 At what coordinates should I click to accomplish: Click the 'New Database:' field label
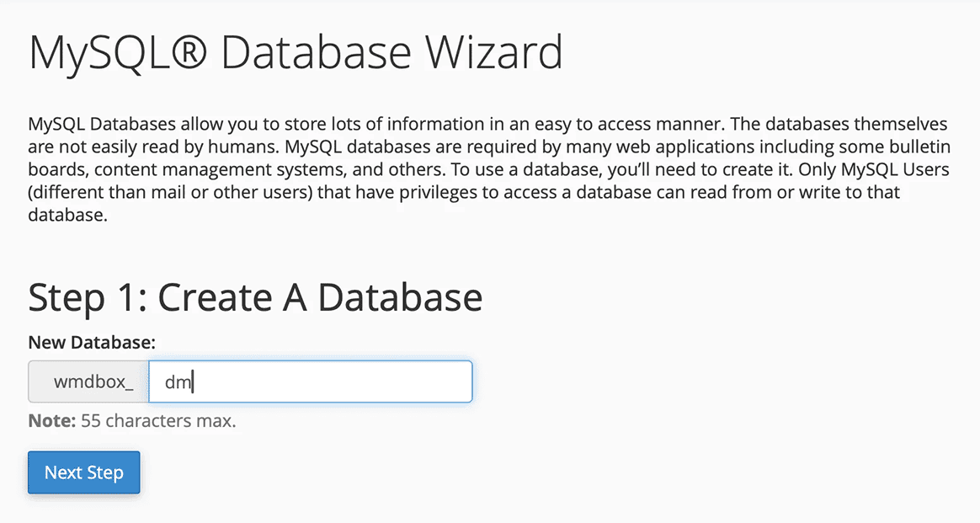[92, 343]
